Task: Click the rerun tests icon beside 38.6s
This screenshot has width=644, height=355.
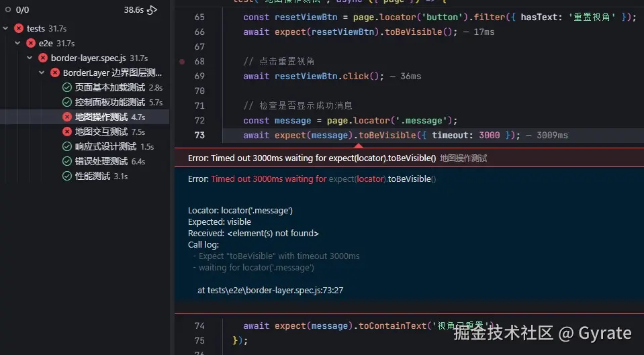Action: [152, 10]
